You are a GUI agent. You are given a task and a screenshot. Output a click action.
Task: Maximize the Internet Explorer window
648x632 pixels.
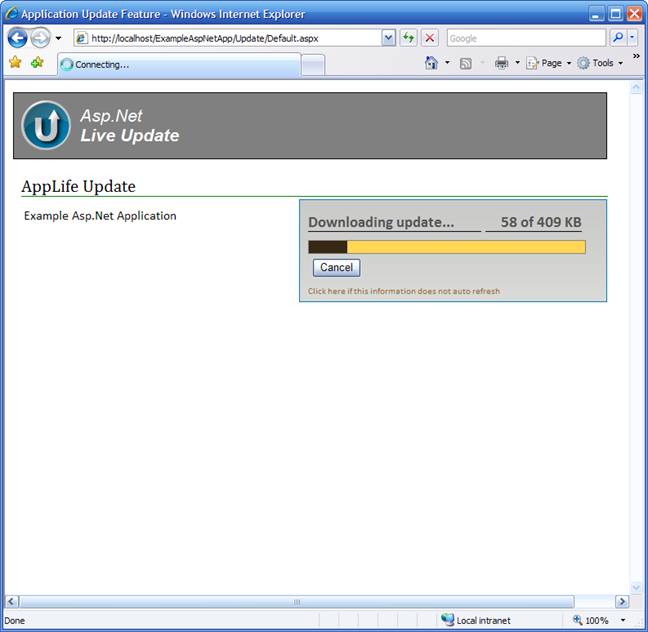point(615,14)
